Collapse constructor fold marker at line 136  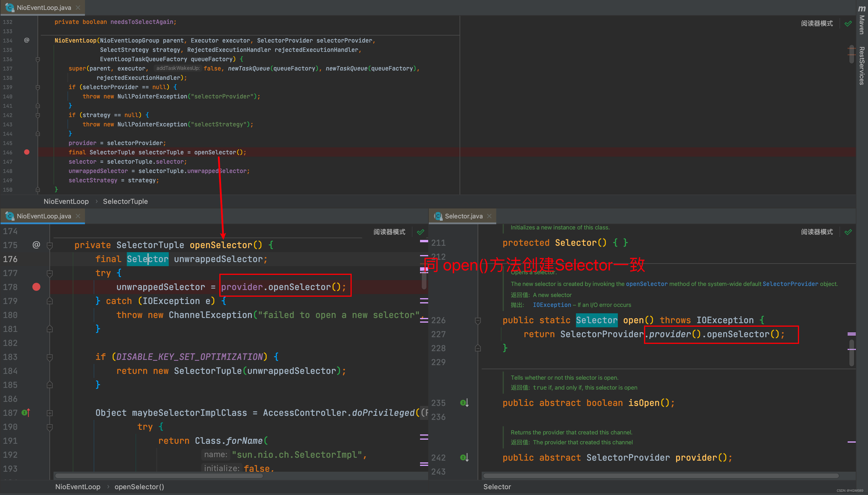tap(38, 59)
